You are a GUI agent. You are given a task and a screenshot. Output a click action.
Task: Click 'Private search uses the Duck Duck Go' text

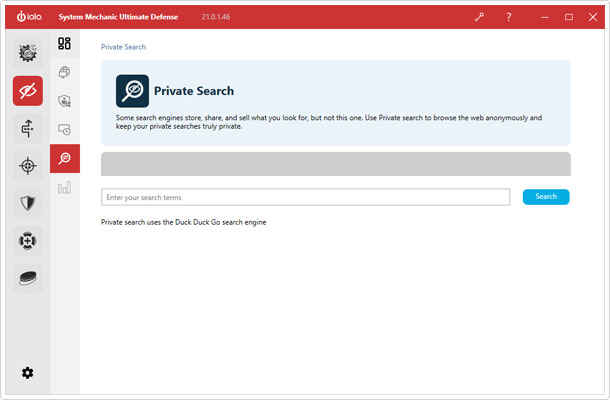click(x=184, y=222)
